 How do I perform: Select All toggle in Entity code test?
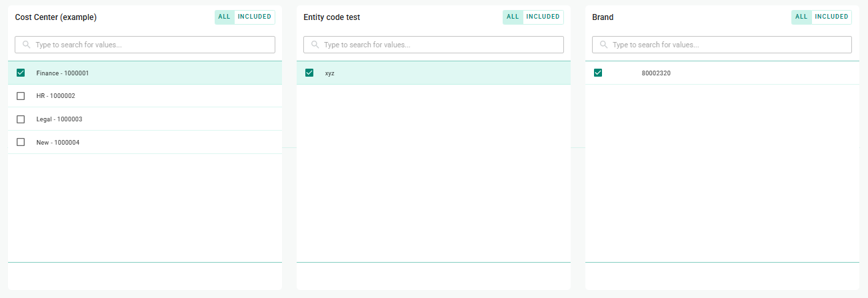tap(513, 17)
